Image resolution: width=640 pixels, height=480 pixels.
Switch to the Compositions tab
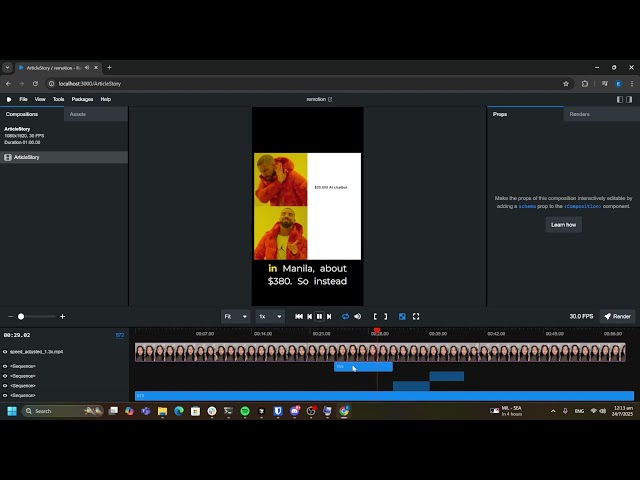[32, 114]
